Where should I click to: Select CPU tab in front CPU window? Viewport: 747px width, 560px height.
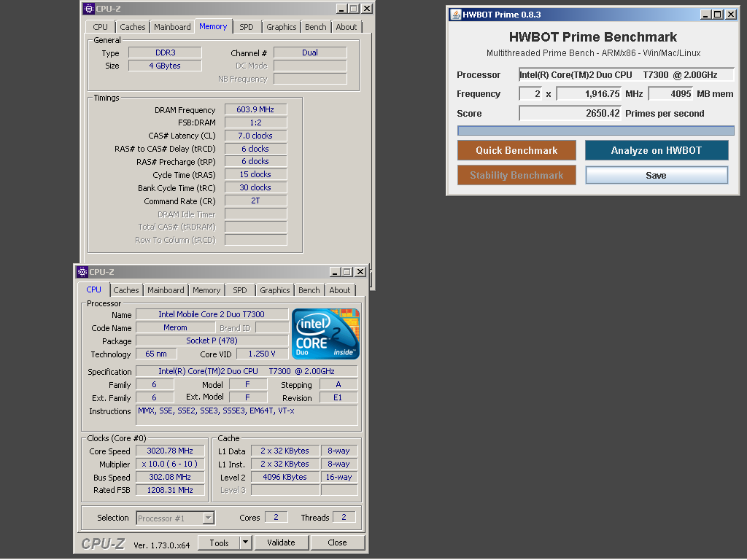(x=94, y=289)
